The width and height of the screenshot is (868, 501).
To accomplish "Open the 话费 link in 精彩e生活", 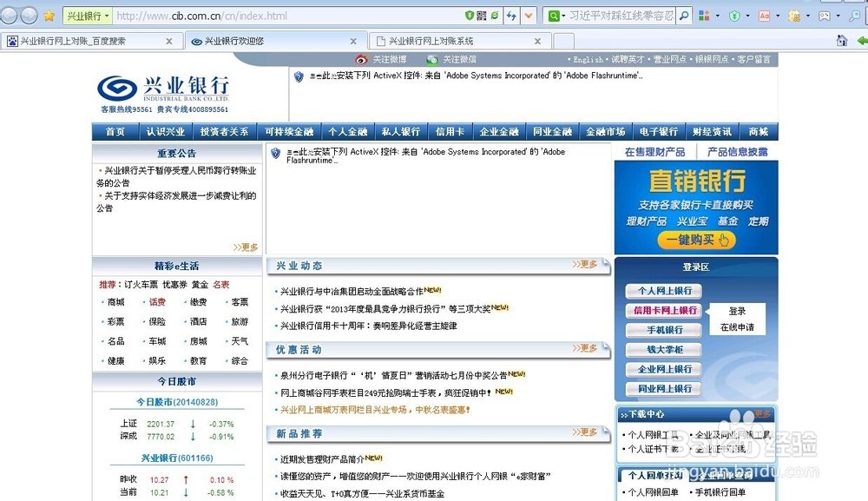I will (156, 301).
